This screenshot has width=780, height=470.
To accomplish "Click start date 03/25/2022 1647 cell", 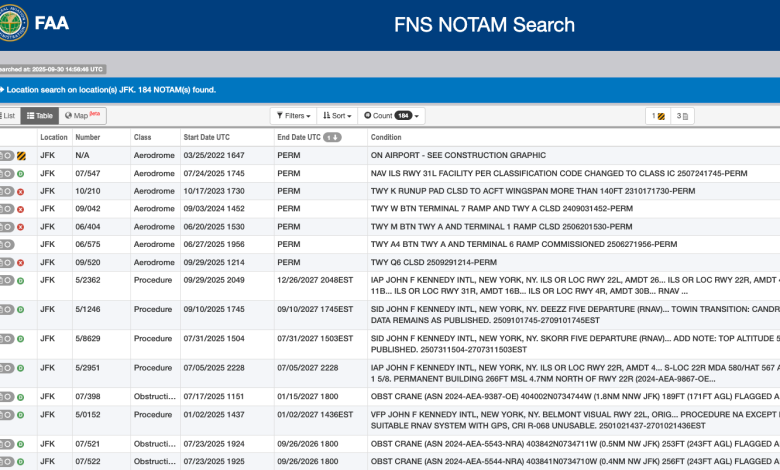I will click(214, 155).
